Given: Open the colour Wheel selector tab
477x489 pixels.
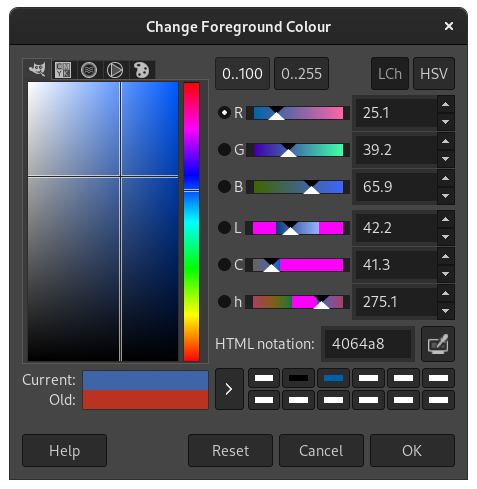Looking at the screenshot, I should 115,70.
